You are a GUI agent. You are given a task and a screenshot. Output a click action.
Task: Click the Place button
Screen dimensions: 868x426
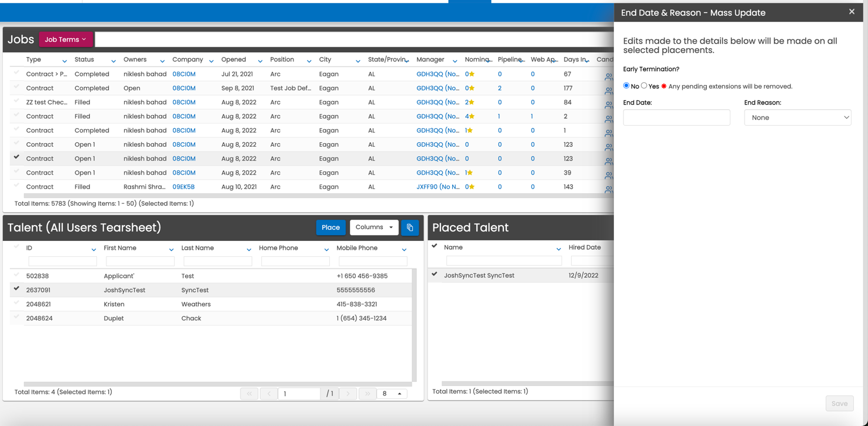tap(330, 227)
